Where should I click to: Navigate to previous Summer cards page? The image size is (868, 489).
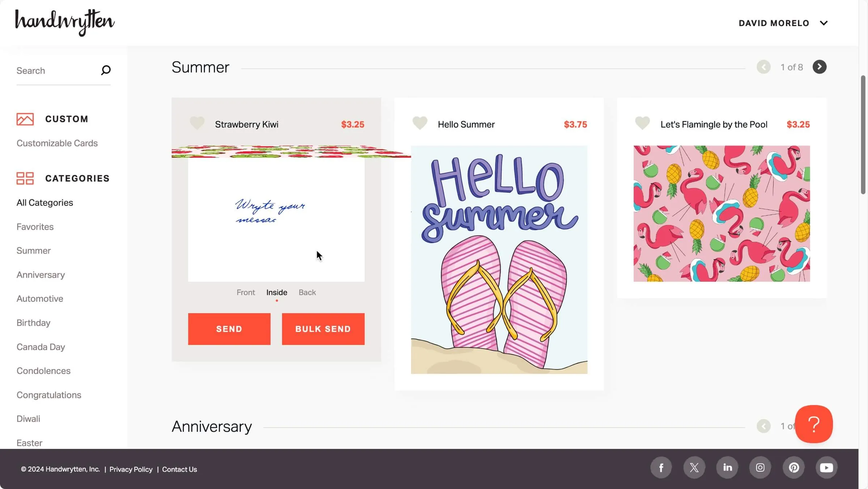pos(764,67)
